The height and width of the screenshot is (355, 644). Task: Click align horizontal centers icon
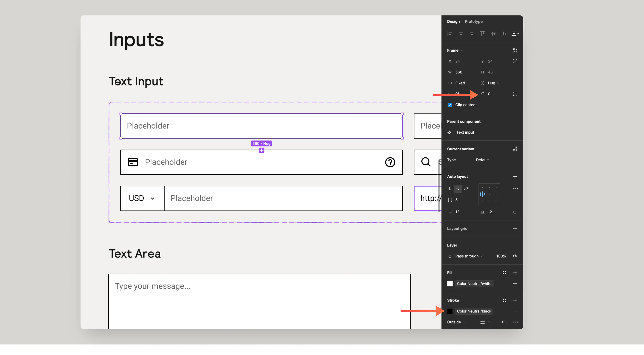point(460,34)
